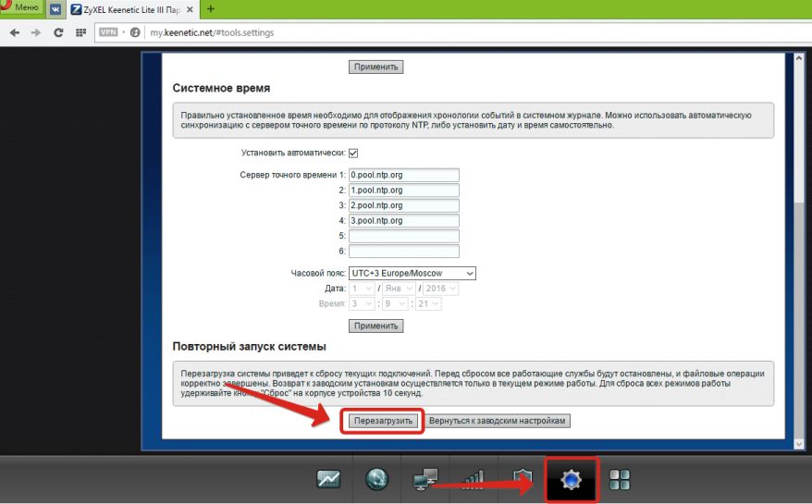Screen dimensions: 812x504
Task: Click Применить button below time settings
Action: (376, 326)
